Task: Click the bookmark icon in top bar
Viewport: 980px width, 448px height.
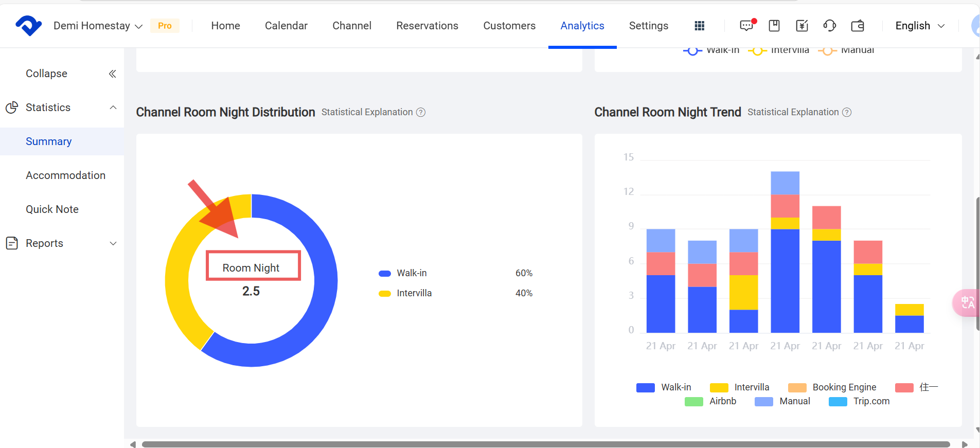Action: [x=774, y=26]
